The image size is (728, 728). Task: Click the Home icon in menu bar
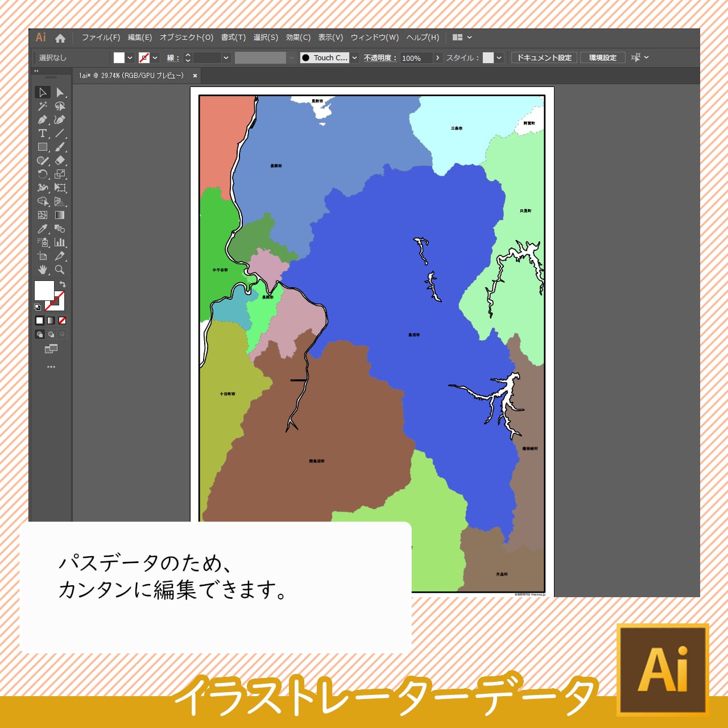60,38
